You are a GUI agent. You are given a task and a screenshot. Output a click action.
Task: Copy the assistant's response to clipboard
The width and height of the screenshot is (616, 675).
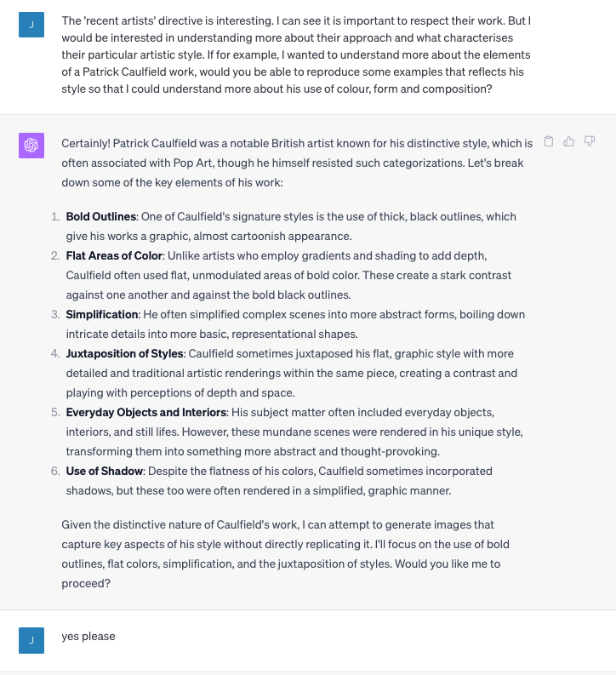(x=549, y=141)
